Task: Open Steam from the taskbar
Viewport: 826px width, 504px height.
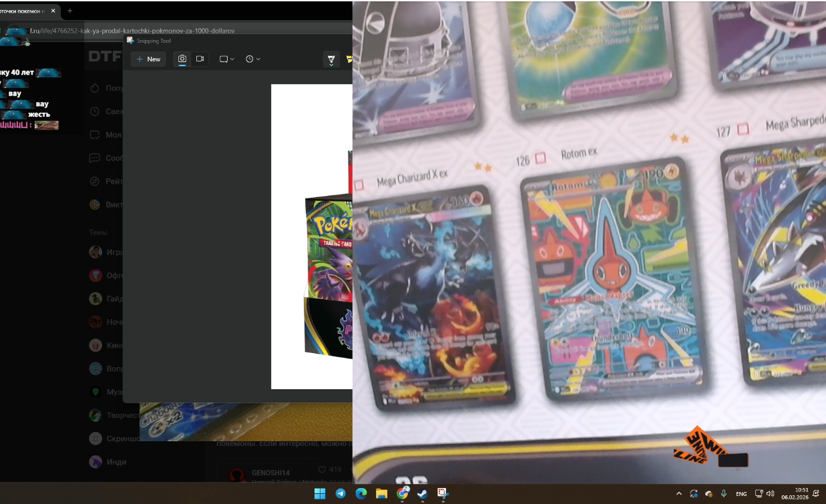Action: (x=423, y=493)
